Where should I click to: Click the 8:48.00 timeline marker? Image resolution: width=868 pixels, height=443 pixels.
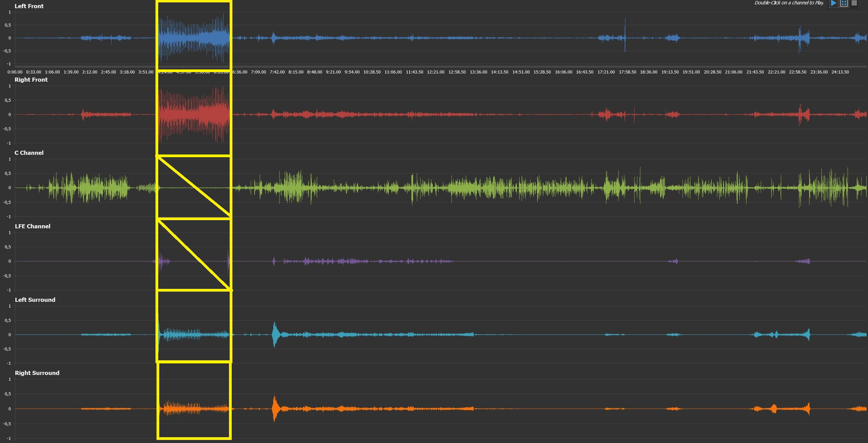click(315, 72)
